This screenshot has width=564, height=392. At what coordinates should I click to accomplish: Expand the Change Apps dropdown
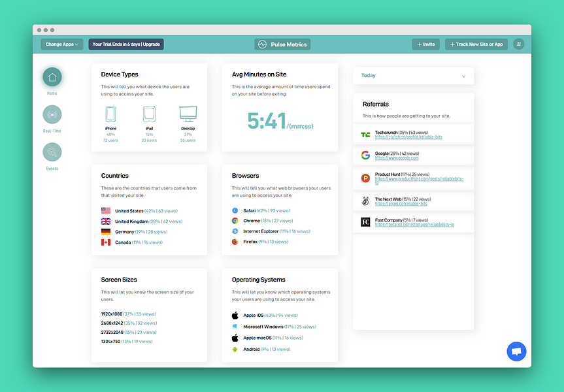(61, 44)
